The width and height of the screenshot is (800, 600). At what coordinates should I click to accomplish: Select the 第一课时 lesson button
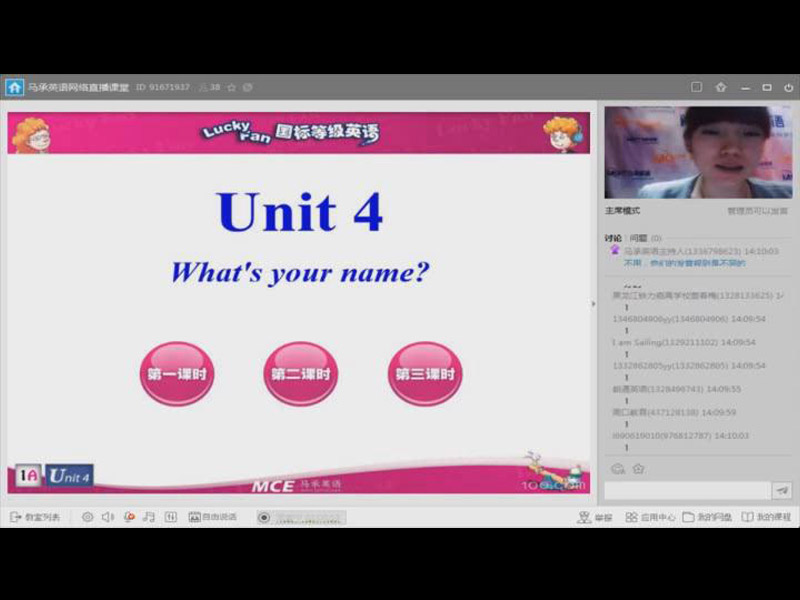click(x=176, y=374)
